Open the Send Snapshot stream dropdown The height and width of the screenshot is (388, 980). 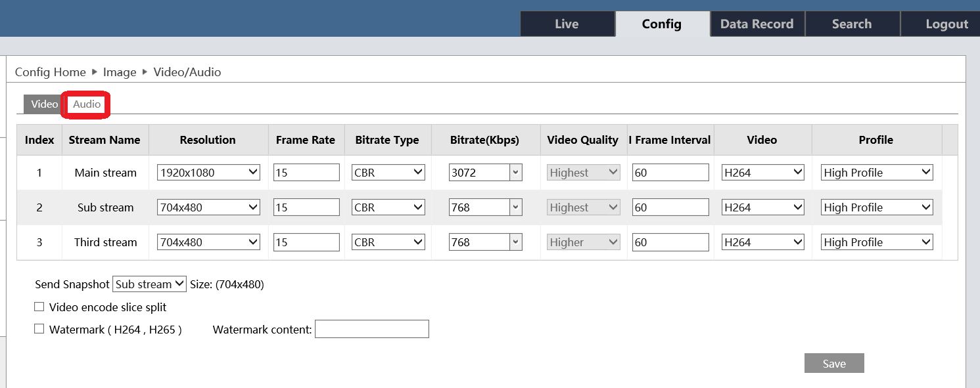point(149,284)
